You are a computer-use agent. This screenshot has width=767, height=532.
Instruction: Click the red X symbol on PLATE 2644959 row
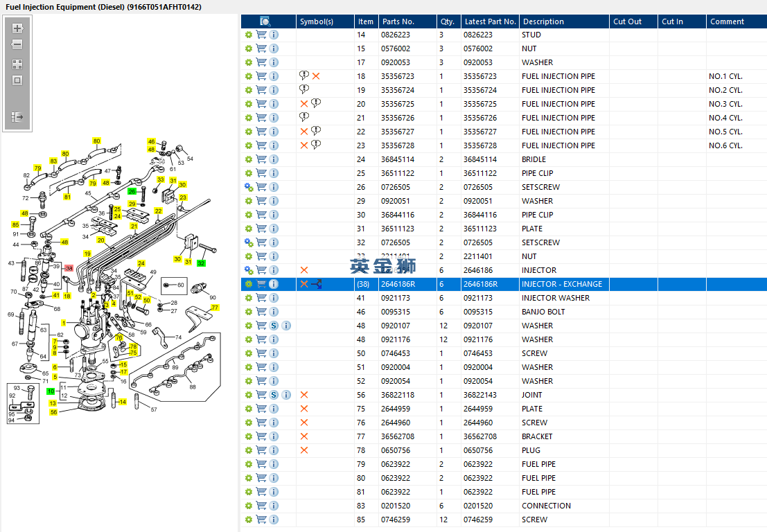tap(303, 409)
